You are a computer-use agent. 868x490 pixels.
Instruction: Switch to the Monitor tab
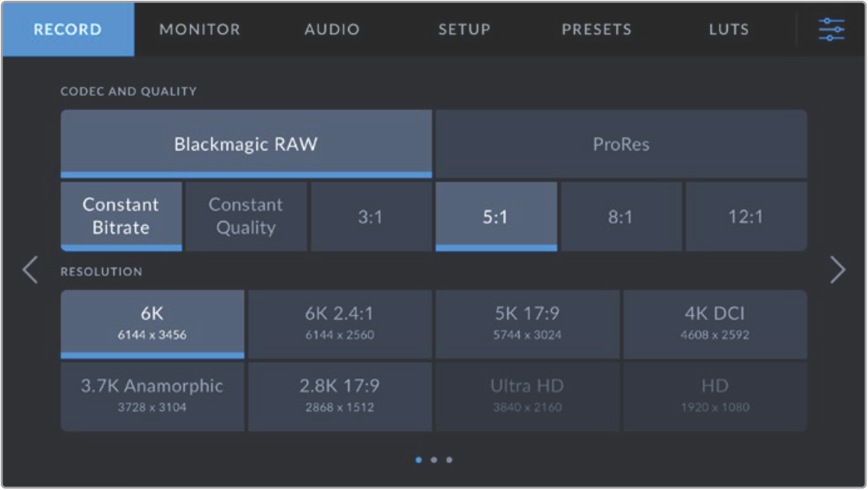tap(199, 30)
